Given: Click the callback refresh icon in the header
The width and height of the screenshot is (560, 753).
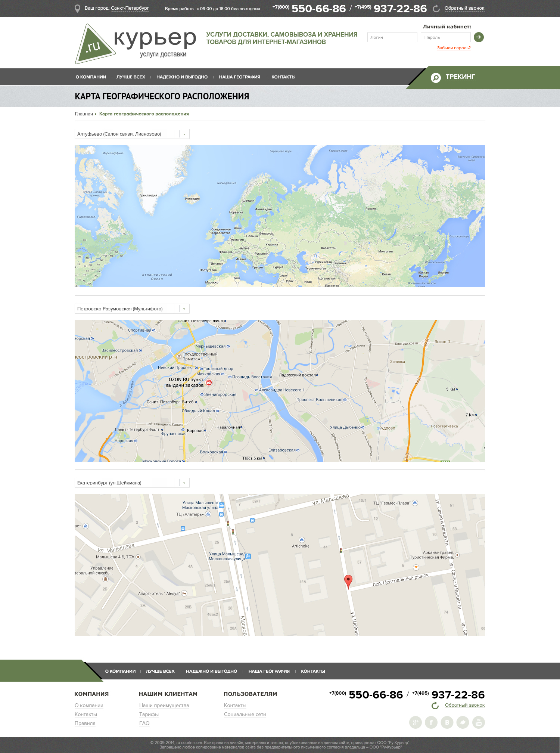Looking at the screenshot, I should pos(436,9).
